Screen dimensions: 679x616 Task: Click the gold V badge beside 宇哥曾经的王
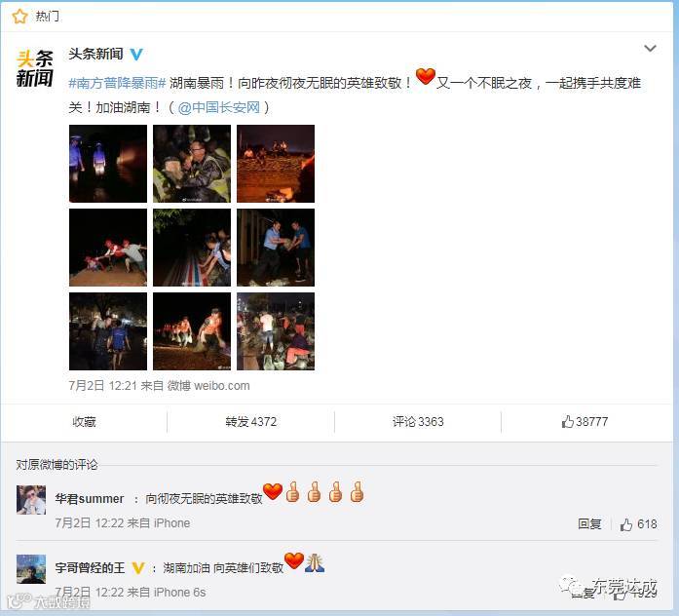(x=138, y=567)
